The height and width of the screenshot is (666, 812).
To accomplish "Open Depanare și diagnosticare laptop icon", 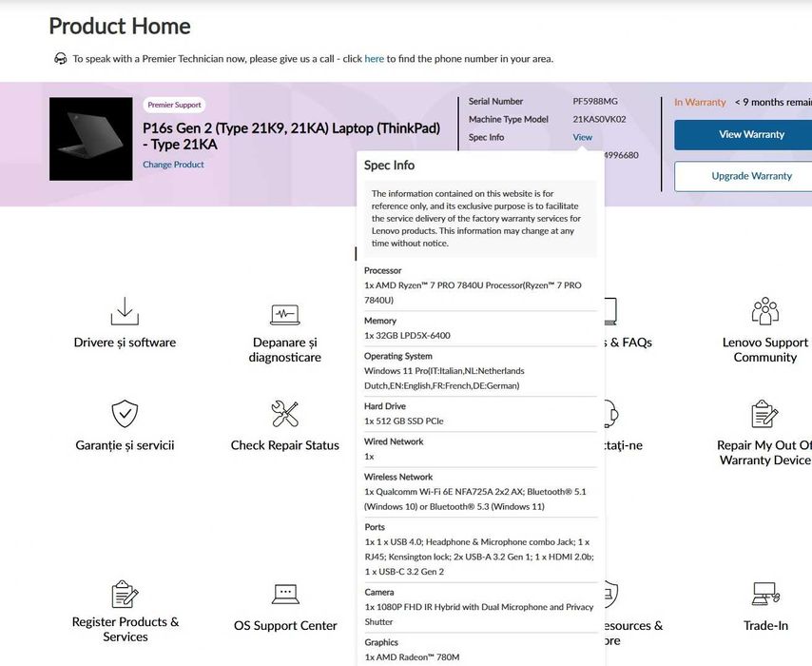I will (285, 314).
